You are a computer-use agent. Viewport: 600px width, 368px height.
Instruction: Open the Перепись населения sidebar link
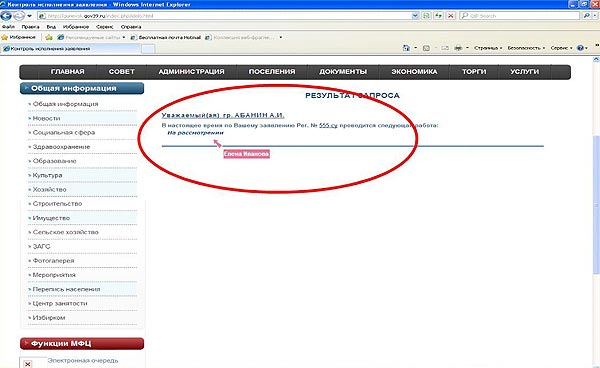coord(66,289)
